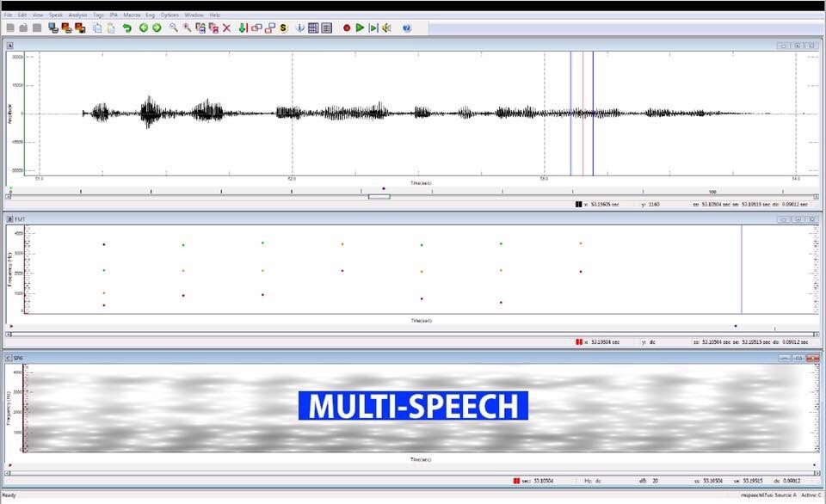Click the green Play button
The image size is (826, 504).
[x=360, y=28]
